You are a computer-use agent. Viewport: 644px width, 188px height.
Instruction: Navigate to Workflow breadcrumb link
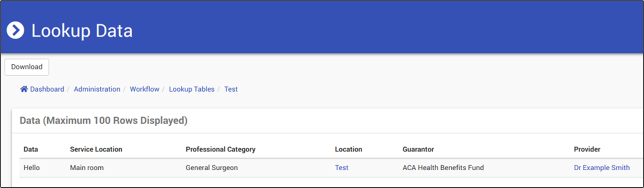coord(144,89)
